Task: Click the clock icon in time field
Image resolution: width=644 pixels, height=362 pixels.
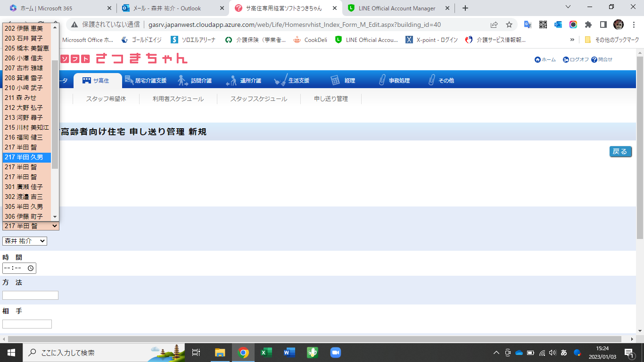Action: [31, 268]
